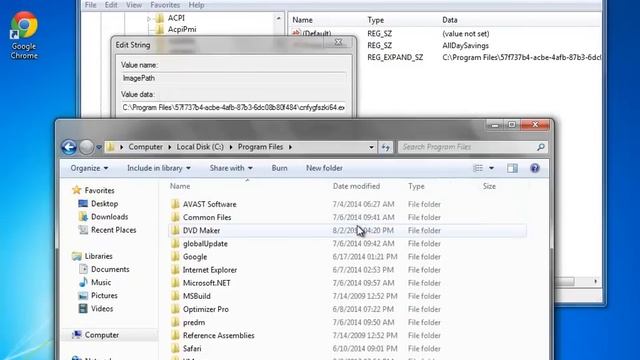Select MSBuild folder
Viewport: 640px width, 360px height.
point(196,296)
